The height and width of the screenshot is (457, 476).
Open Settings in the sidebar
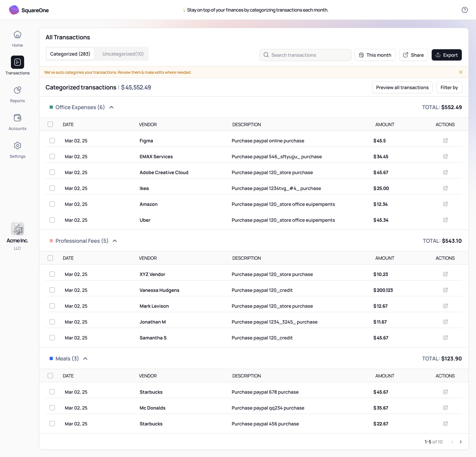pos(18,150)
